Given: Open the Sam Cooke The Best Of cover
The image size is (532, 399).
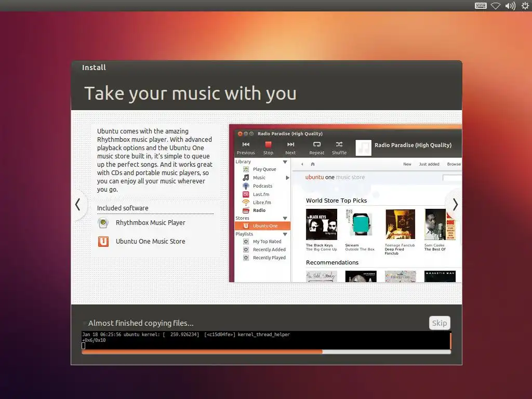Looking at the screenshot, I should (440, 224).
